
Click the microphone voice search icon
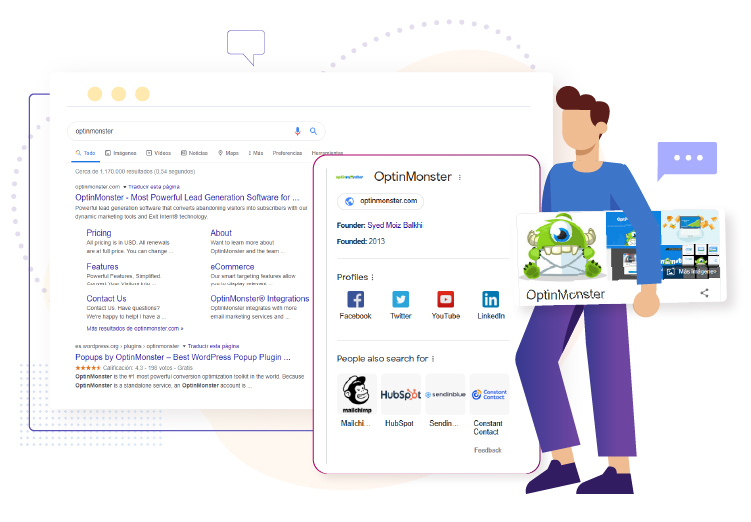tap(297, 131)
